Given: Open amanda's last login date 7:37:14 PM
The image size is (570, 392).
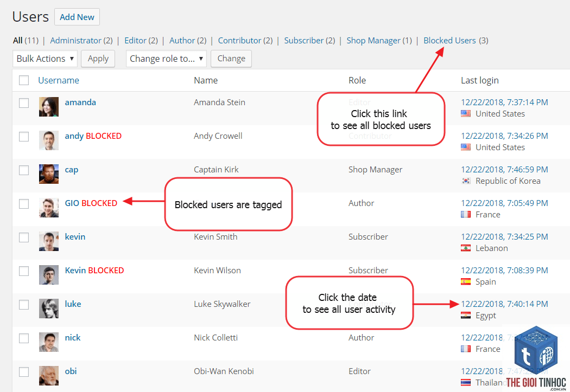Looking at the screenshot, I should [504, 102].
